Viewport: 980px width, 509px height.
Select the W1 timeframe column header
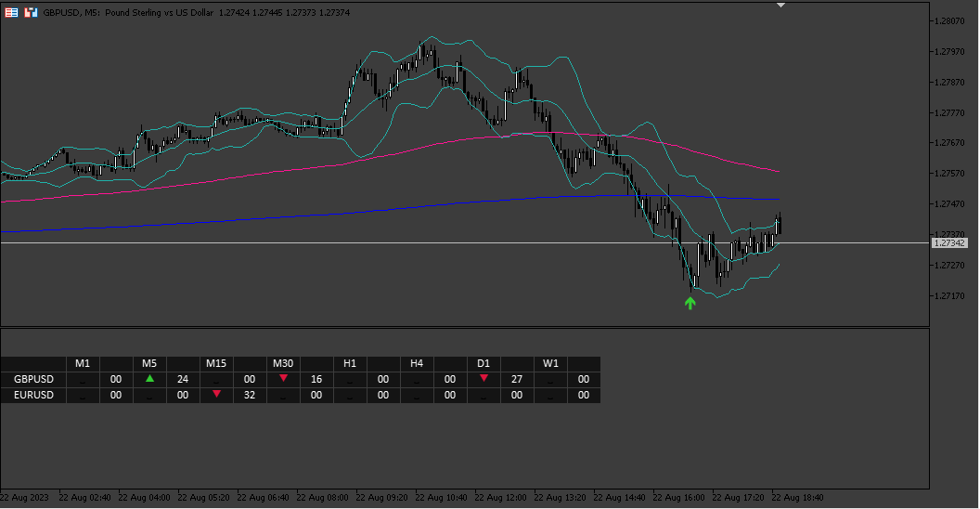pyautogui.click(x=550, y=363)
